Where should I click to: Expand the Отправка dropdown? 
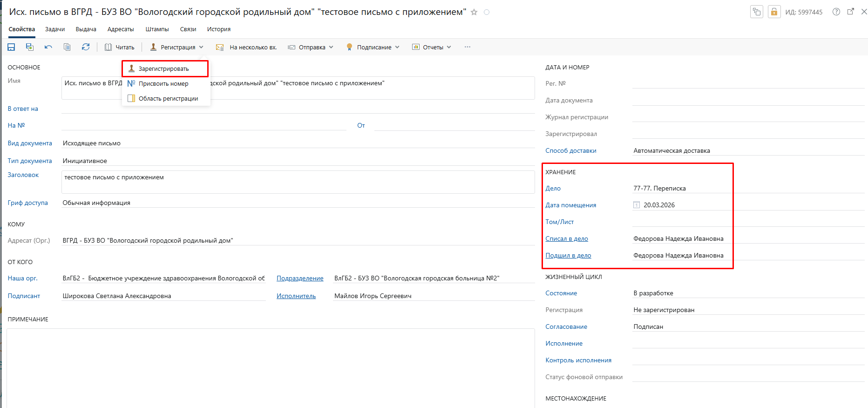(311, 47)
